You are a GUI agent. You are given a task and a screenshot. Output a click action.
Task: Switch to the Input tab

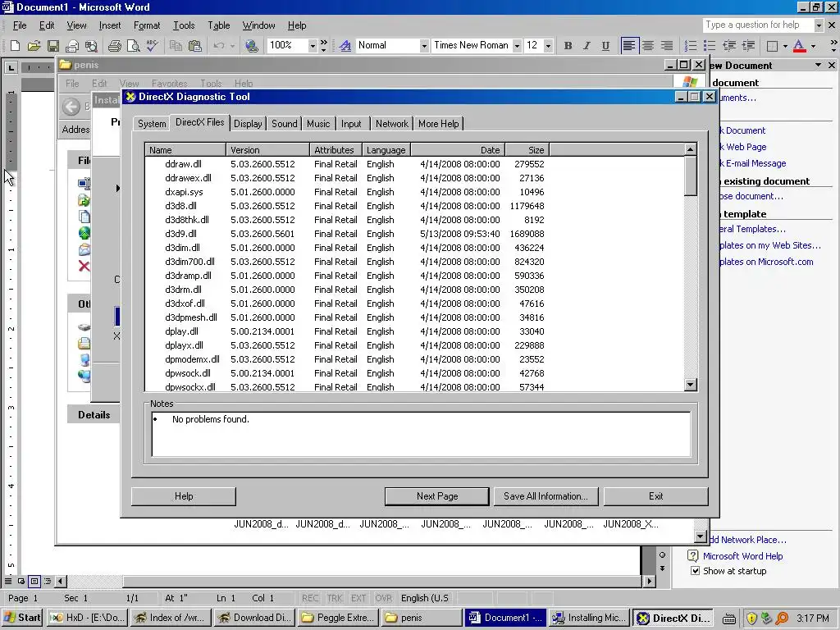coord(351,124)
